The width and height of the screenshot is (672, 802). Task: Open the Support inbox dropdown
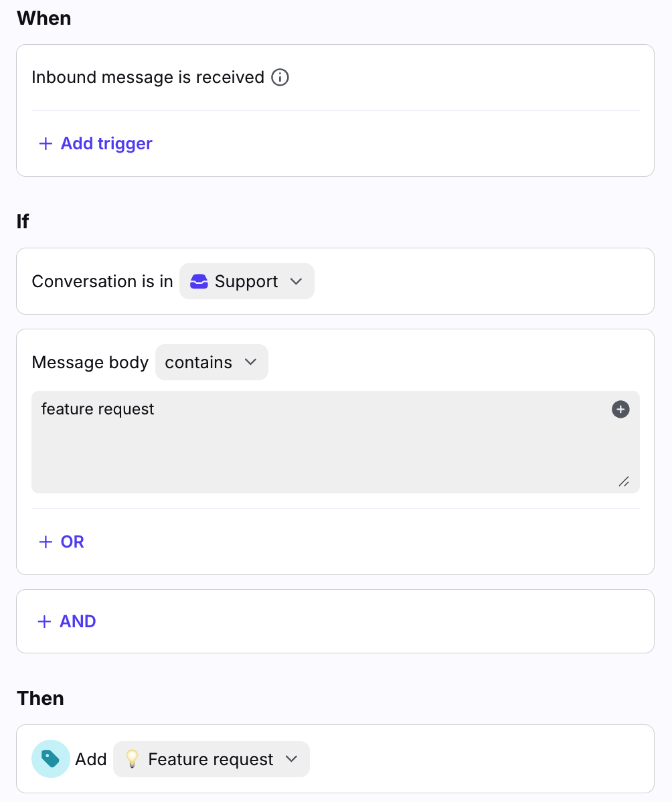click(x=246, y=282)
